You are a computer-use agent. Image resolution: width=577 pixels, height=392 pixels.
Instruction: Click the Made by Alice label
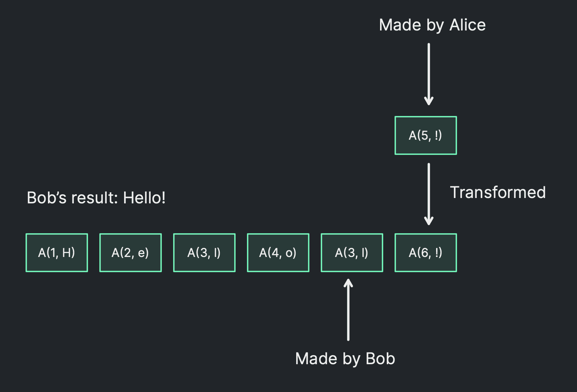pyautogui.click(x=432, y=25)
